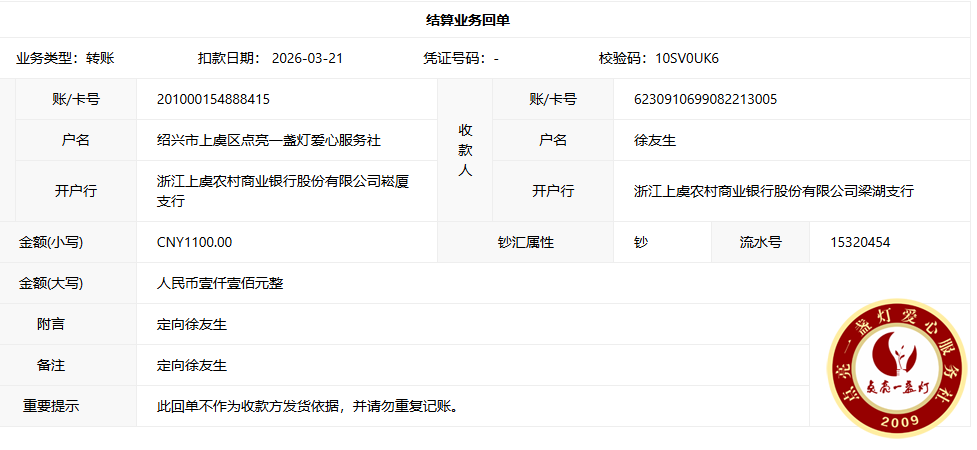Click the 钞汇属性 label cell
Viewport: 977px width, 450px height.
(x=525, y=242)
